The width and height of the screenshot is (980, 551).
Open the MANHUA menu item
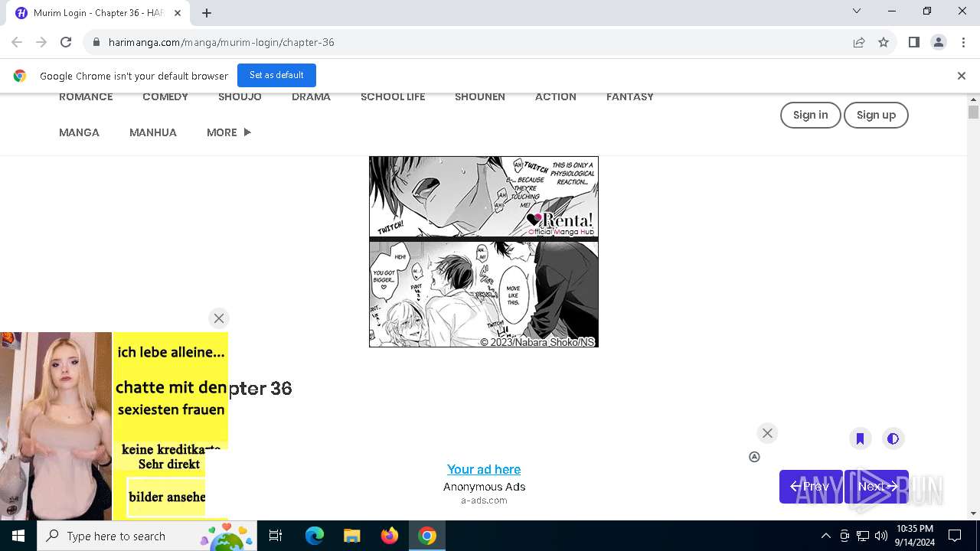tap(153, 132)
